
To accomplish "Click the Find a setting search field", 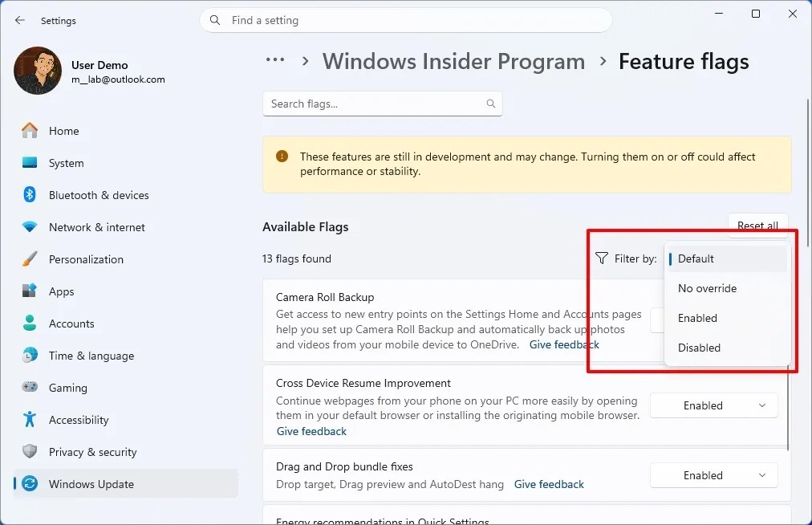I will tap(405, 20).
